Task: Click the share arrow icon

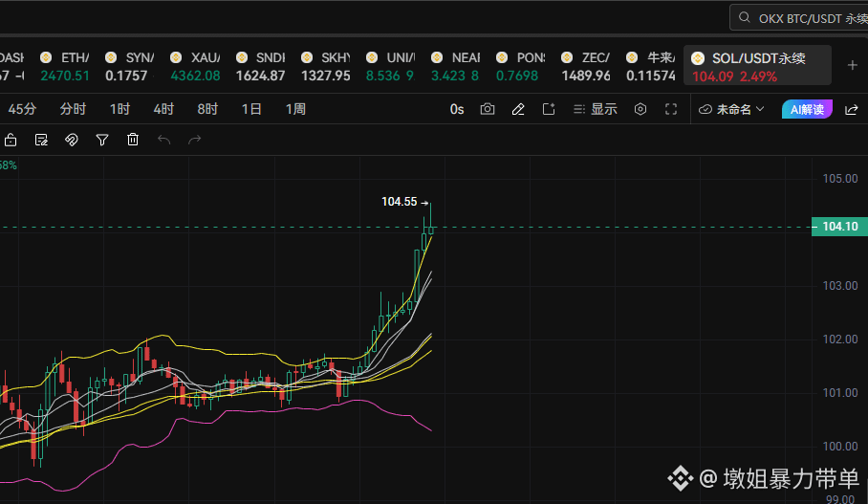Action: coord(852,110)
